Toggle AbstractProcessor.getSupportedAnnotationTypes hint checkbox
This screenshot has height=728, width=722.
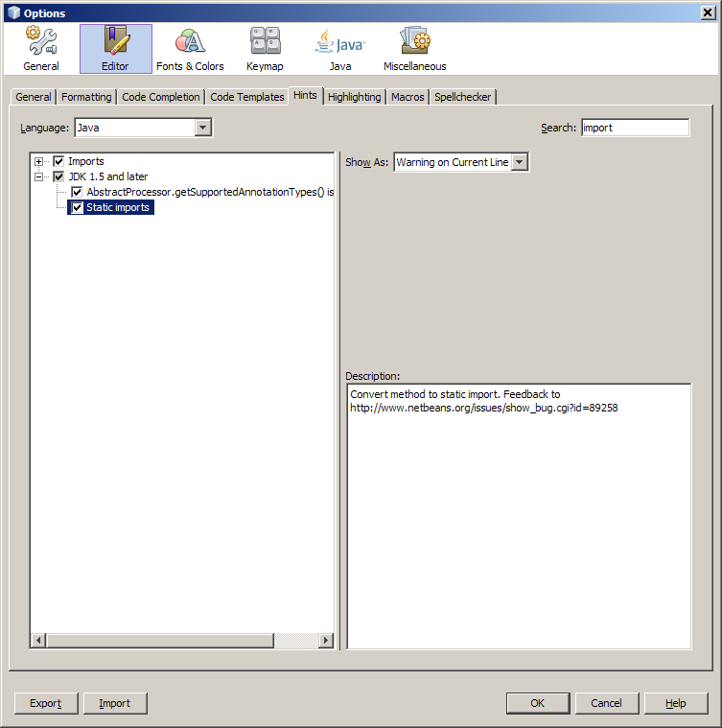77,192
